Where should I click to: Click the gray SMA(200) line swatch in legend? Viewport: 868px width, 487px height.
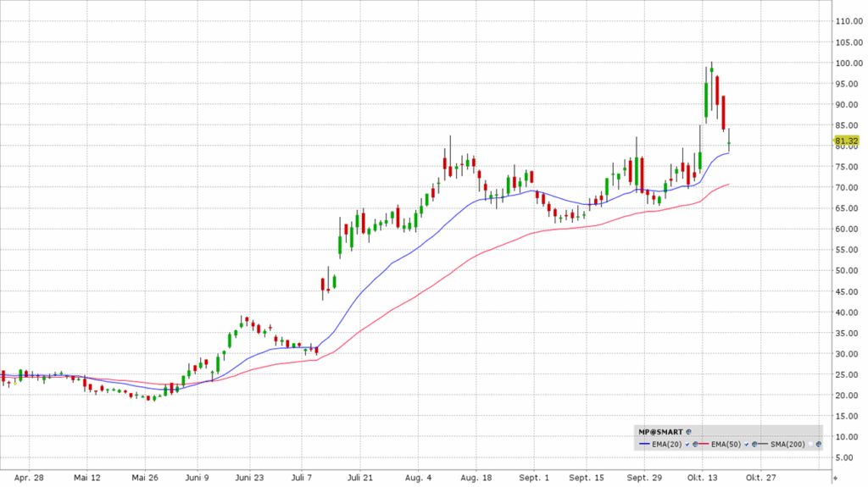(x=762, y=444)
